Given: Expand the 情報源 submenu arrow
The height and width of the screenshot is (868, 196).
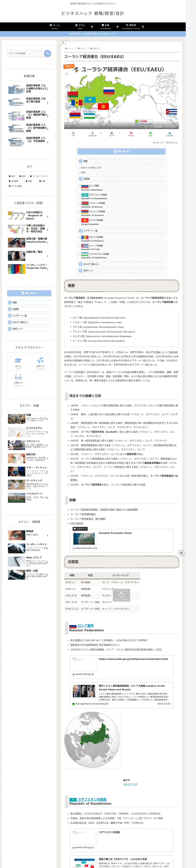Looking at the screenshot, I should [x=143, y=27].
